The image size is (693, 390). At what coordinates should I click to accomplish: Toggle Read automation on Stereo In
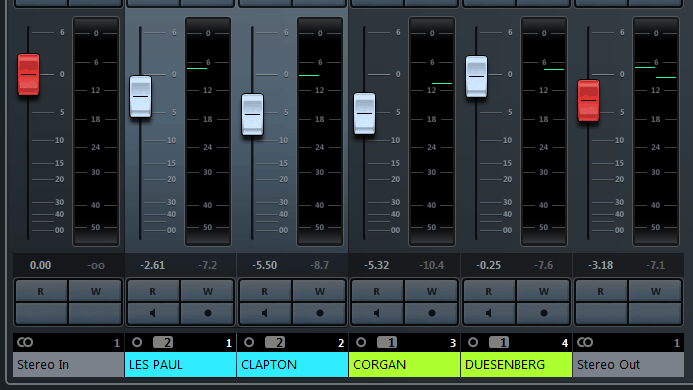pos(41,291)
